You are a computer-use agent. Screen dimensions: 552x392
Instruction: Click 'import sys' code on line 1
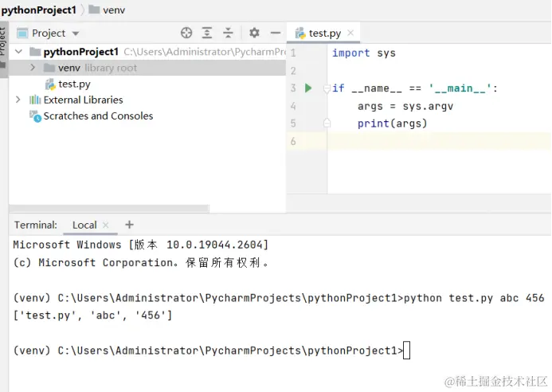coord(364,53)
